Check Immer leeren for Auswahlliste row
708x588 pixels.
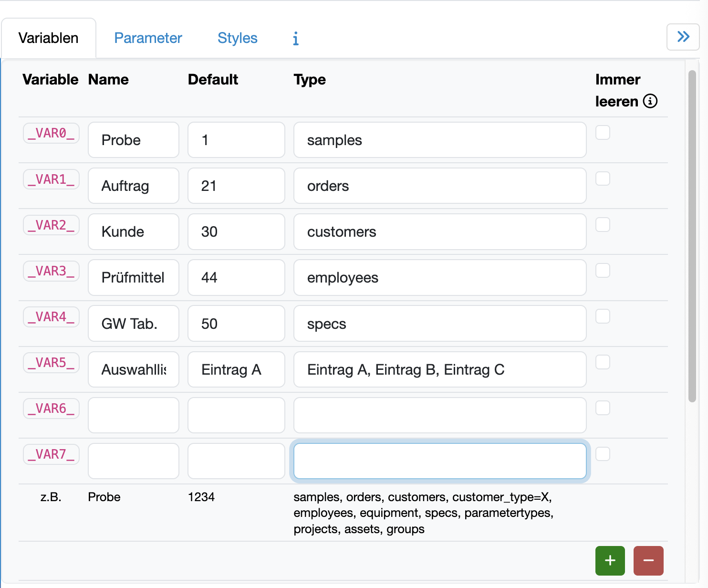pos(603,362)
